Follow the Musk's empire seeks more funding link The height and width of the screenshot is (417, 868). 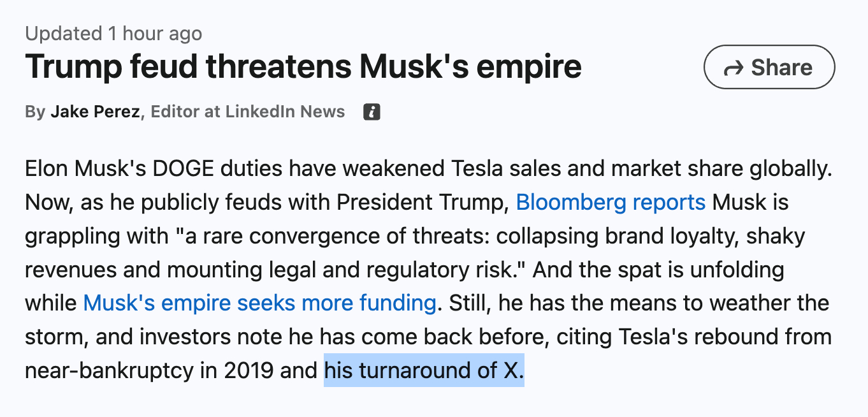[259, 302]
